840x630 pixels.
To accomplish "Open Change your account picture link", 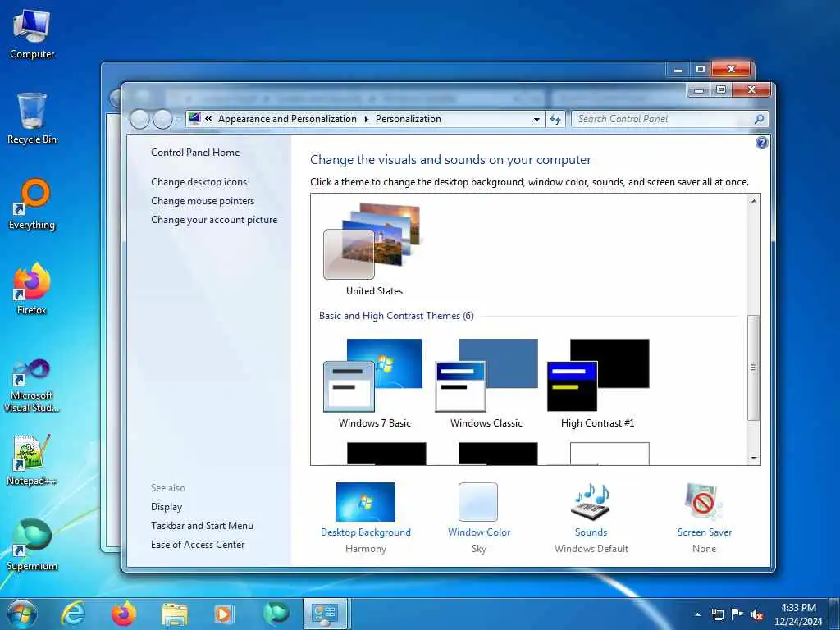I will coord(214,220).
